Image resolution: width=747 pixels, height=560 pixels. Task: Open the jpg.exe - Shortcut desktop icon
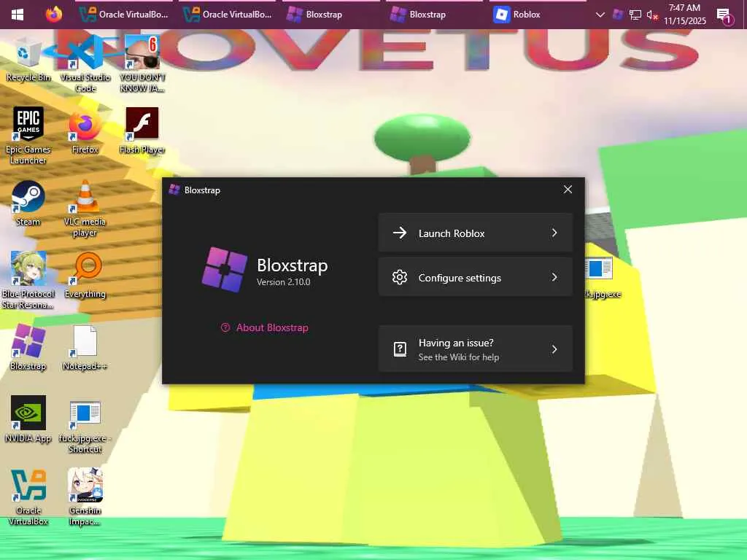tap(85, 427)
